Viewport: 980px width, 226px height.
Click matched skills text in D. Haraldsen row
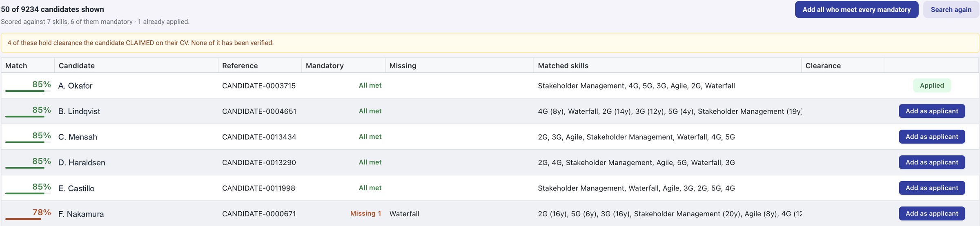(x=636, y=162)
